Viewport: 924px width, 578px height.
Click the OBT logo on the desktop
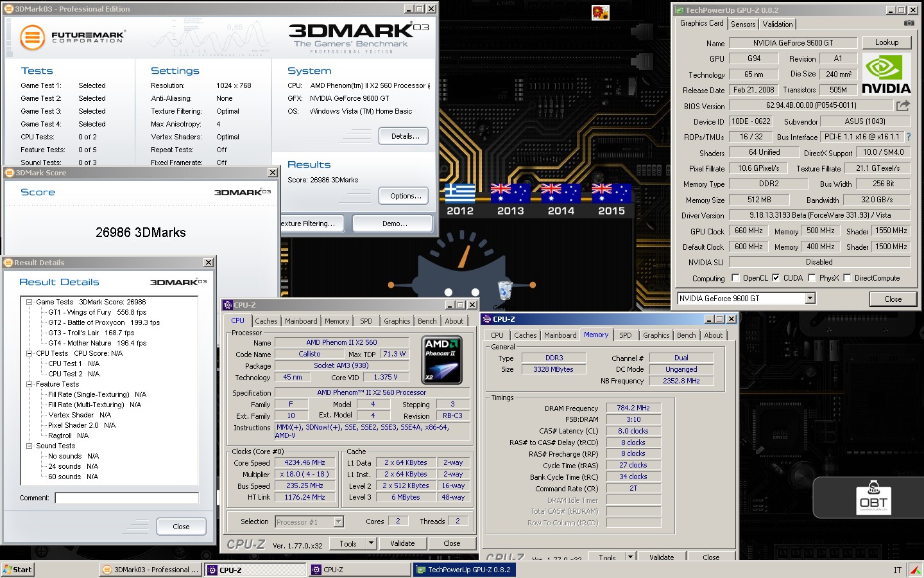[x=873, y=497]
